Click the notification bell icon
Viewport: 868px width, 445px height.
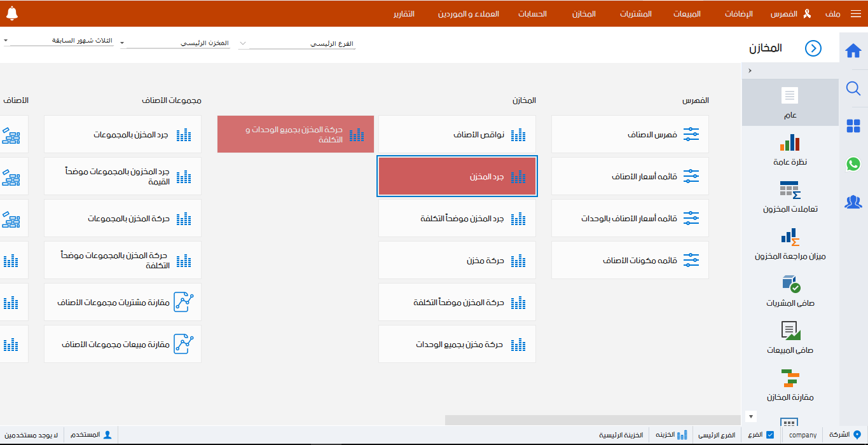pyautogui.click(x=11, y=13)
